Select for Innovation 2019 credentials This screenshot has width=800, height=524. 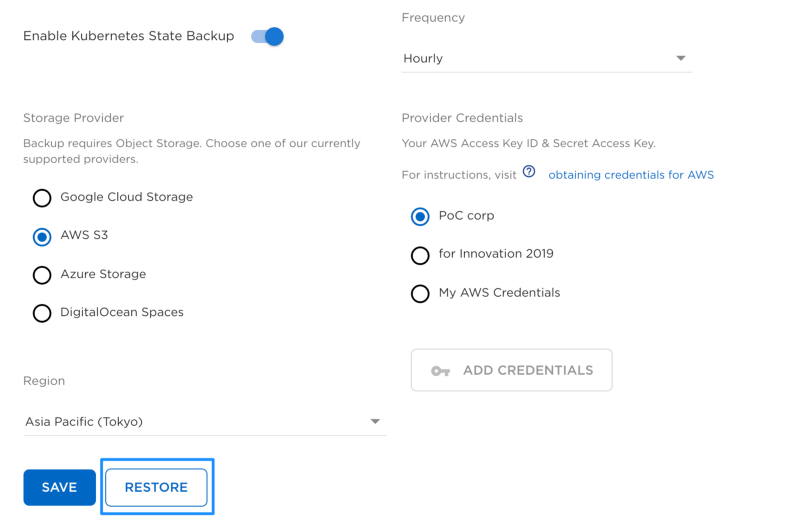[420, 255]
